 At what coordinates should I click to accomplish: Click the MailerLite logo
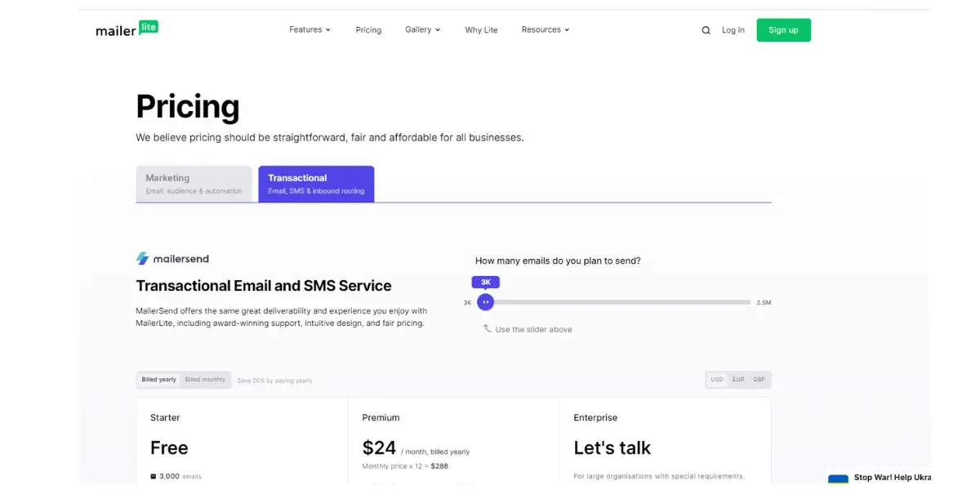pyautogui.click(x=127, y=29)
